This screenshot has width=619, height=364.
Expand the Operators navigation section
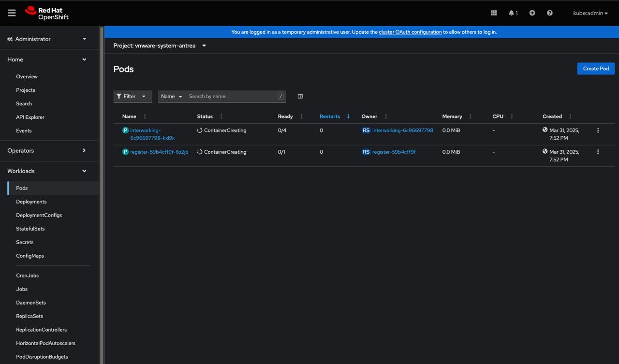47,151
